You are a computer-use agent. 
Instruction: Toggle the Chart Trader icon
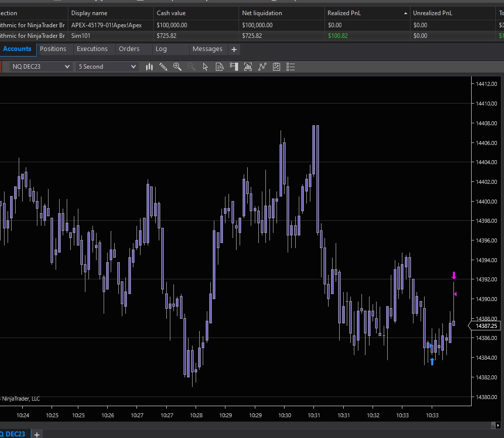[x=234, y=67]
